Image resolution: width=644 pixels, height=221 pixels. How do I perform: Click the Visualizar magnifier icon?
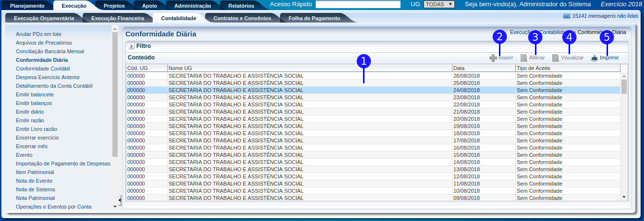(x=556, y=58)
